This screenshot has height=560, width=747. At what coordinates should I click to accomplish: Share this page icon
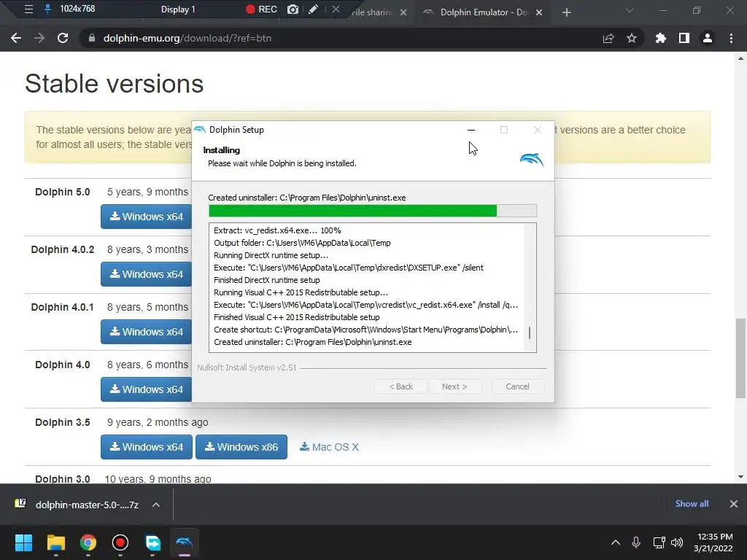coord(608,38)
